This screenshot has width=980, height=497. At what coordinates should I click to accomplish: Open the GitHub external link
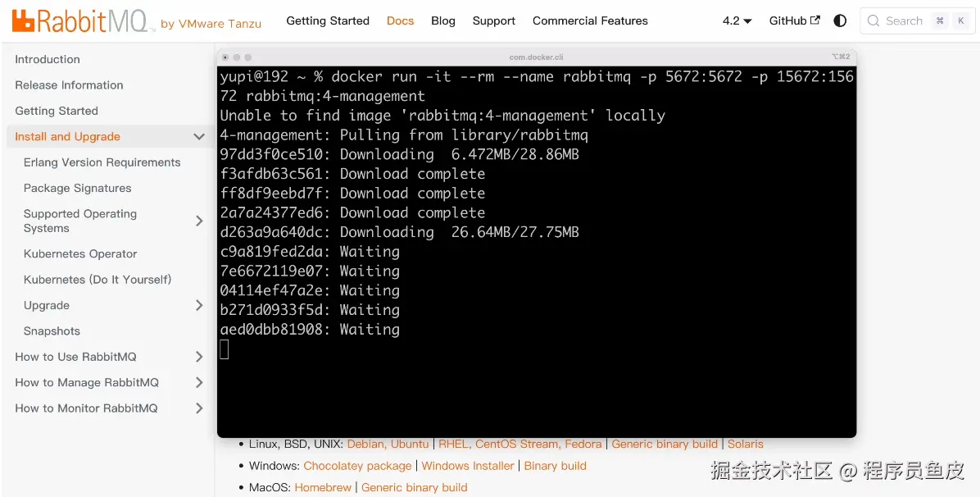794,21
